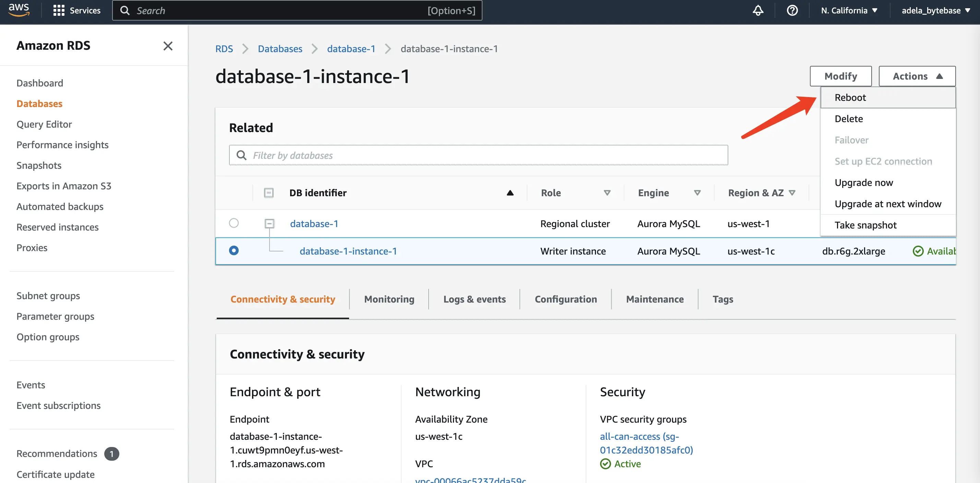The image size is (980, 483).
Task: Open Databases in sidebar
Action: point(39,104)
